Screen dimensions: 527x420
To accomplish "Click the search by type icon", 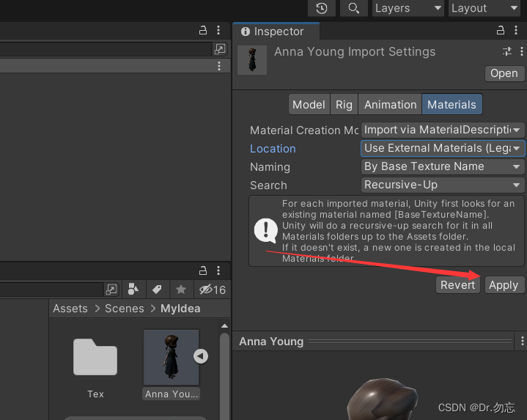I will point(133,290).
